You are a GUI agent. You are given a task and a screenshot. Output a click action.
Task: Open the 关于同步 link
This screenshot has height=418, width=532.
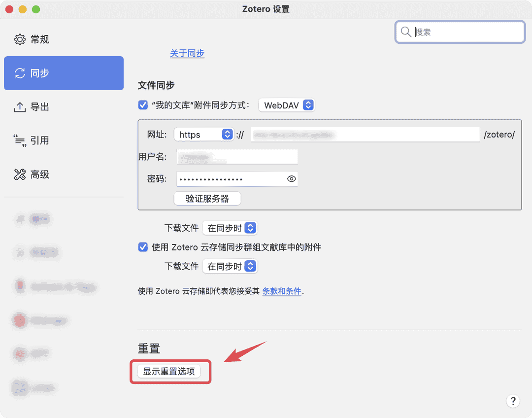(187, 53)
